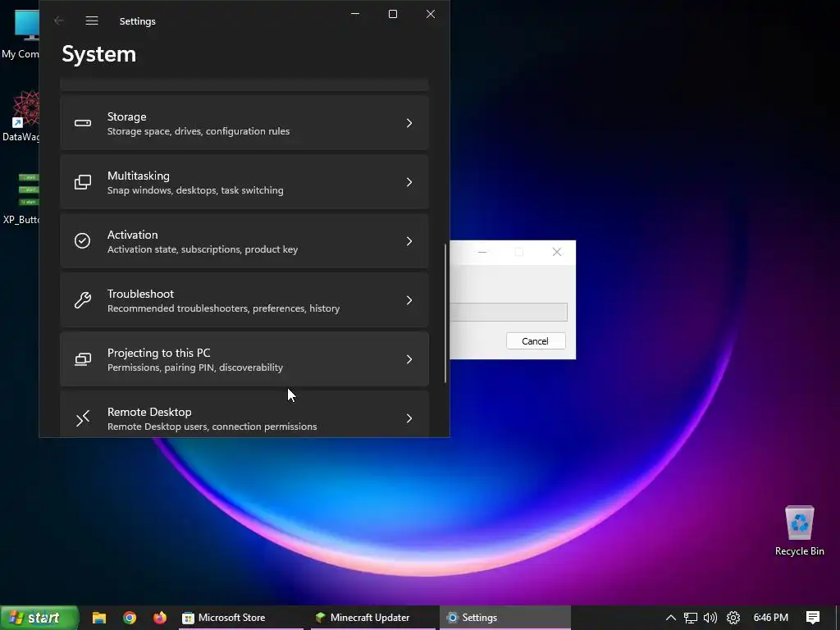Maximize the Settings window
Viewport: 840px width, 630px height.
click(393, 14)
